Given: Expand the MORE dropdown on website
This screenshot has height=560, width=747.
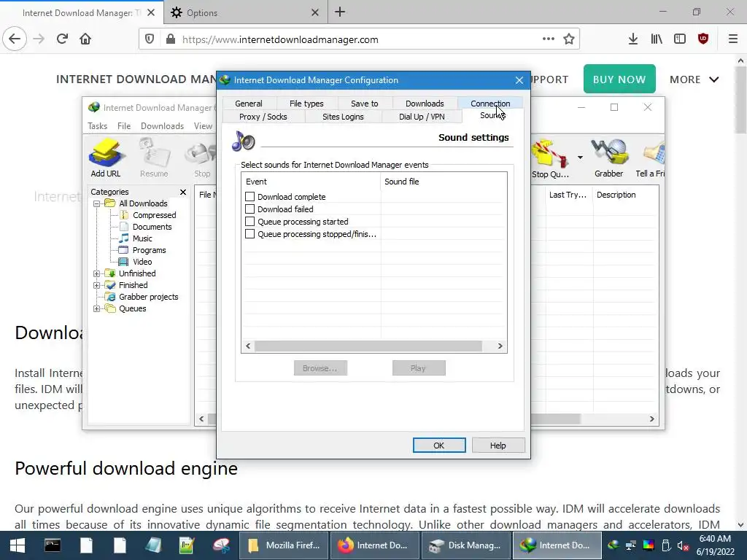Looking at the screenshot, I should click(x=694, y=79).
